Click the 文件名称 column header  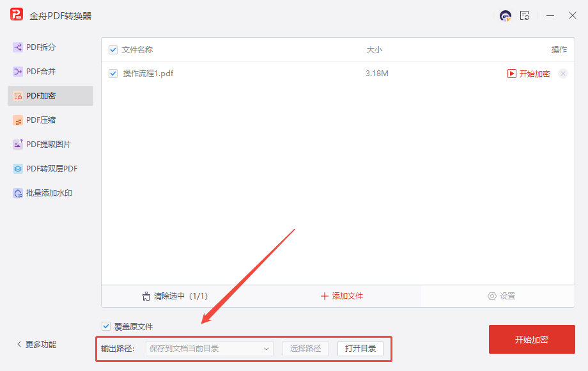[x=137, y=50]
